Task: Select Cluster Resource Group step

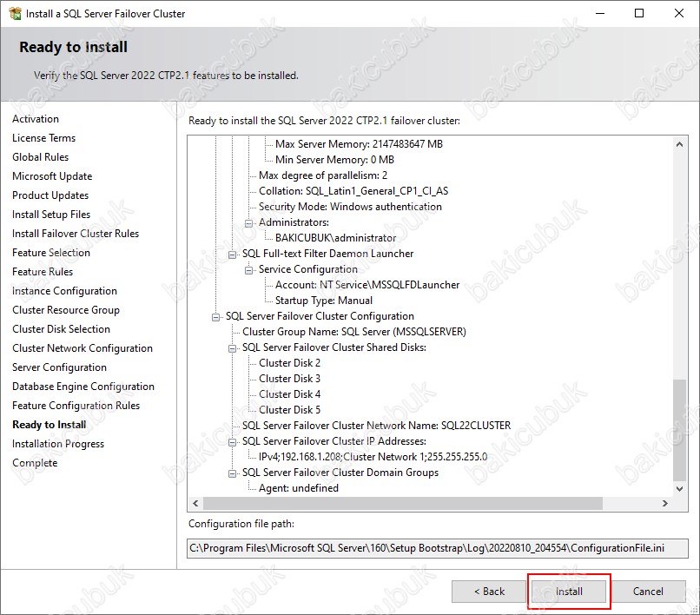Action: coord(66,310)
